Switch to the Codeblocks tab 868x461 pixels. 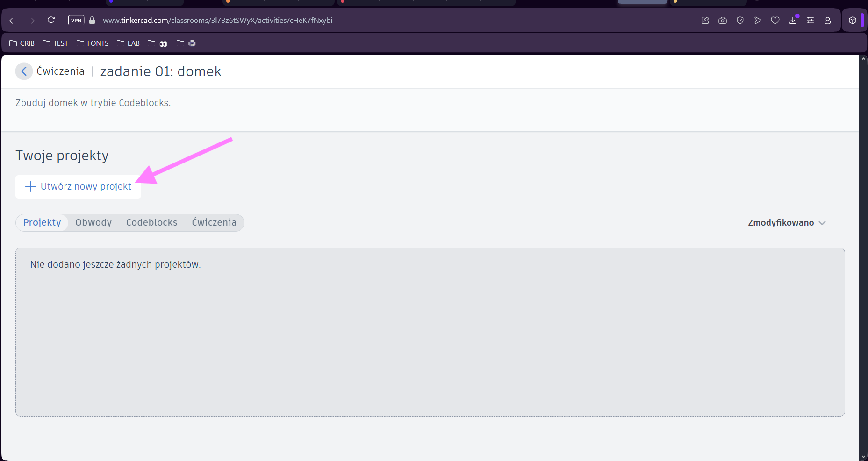click(151, 222)
